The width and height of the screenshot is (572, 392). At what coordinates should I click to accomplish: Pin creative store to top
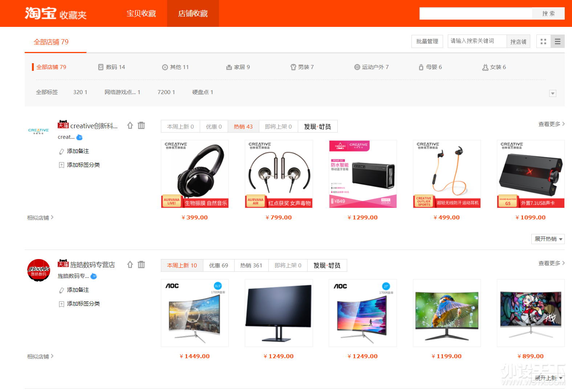coord(130,125)
